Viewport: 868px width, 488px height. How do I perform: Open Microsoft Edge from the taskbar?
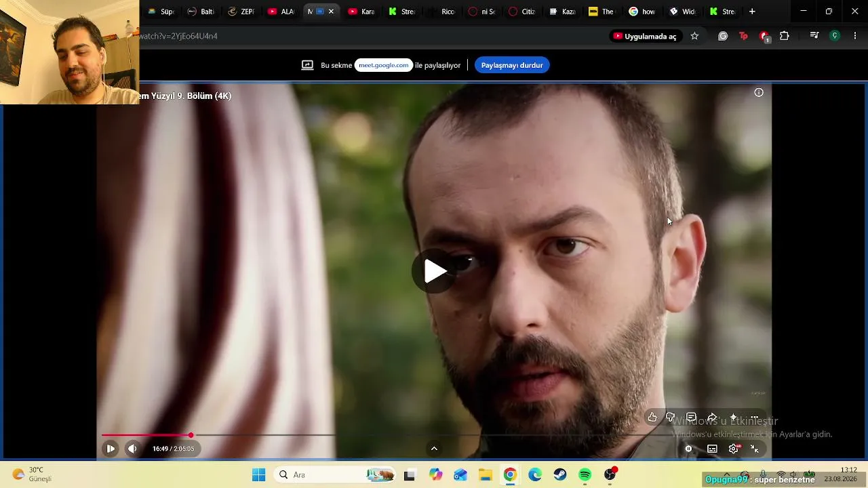pyautogui.click(x=535, y=475)
